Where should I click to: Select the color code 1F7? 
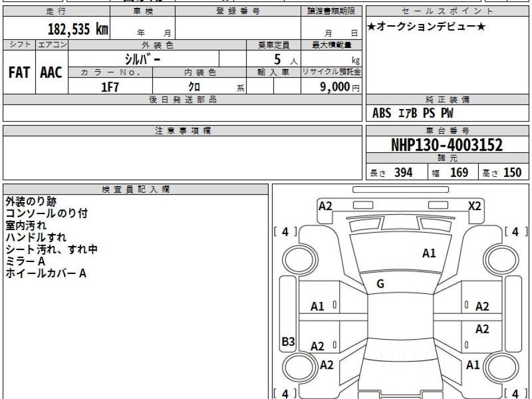pyautogui.click(x=110, y=87)
